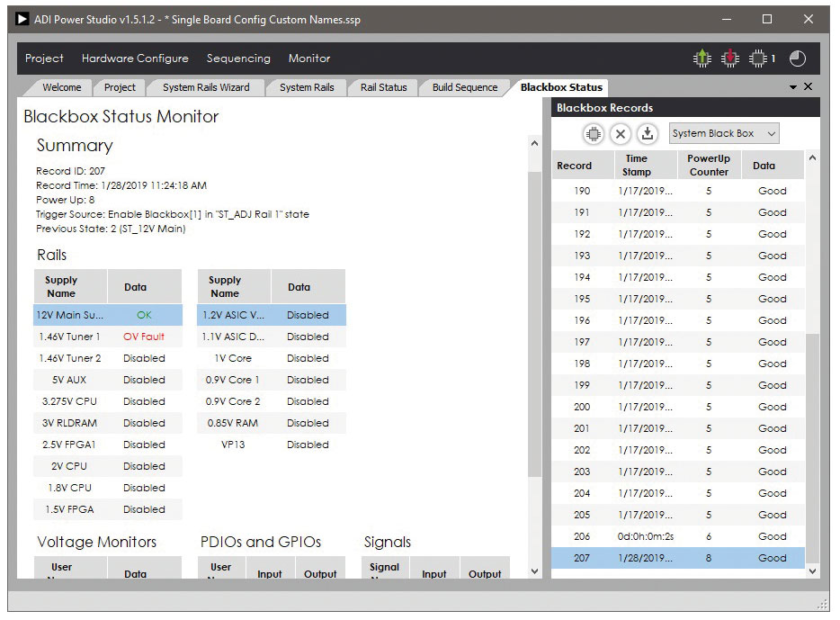
Task: Switch to the Build Sequence tab
Action: [x=464, y=87]
